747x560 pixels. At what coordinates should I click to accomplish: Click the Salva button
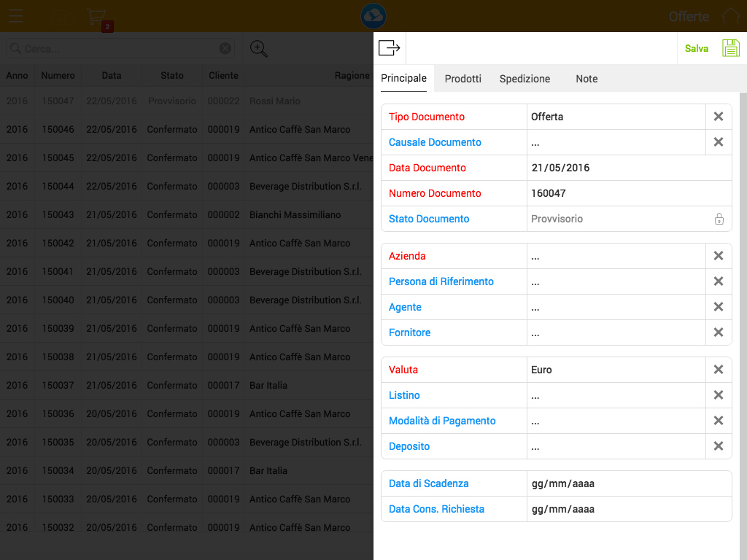pos(697,49)
